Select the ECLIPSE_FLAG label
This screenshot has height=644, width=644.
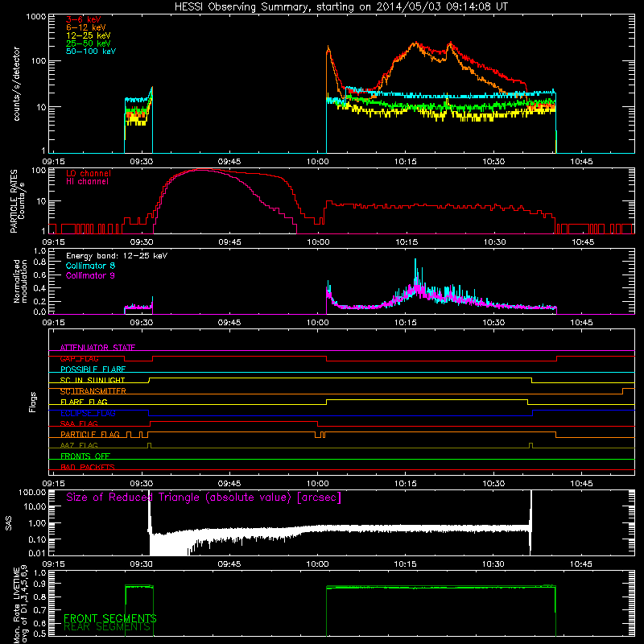(88, 413)
